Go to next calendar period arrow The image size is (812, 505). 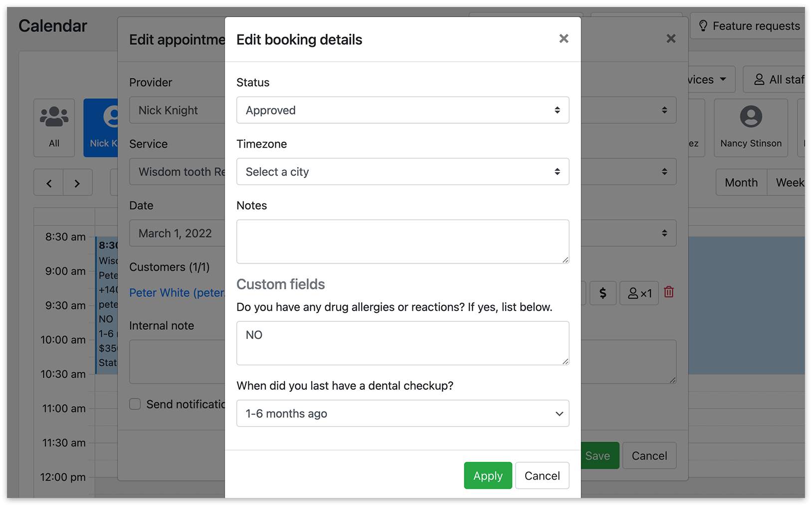pos(77,183)
